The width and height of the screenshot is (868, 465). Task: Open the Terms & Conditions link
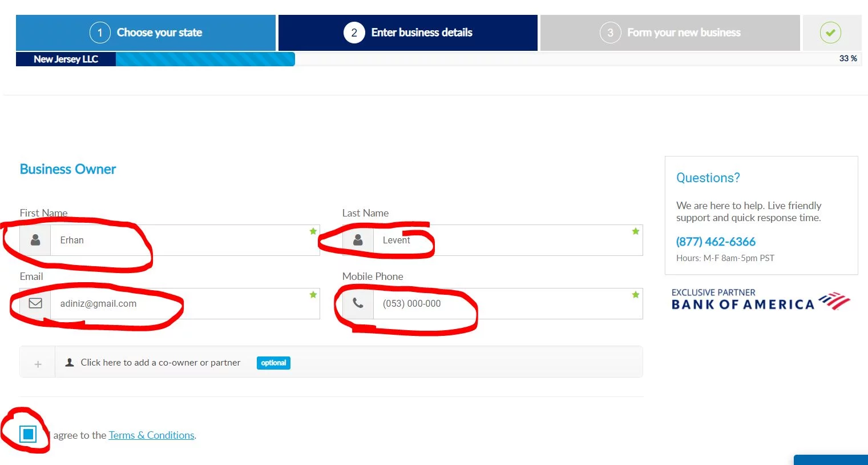point(151,435)
